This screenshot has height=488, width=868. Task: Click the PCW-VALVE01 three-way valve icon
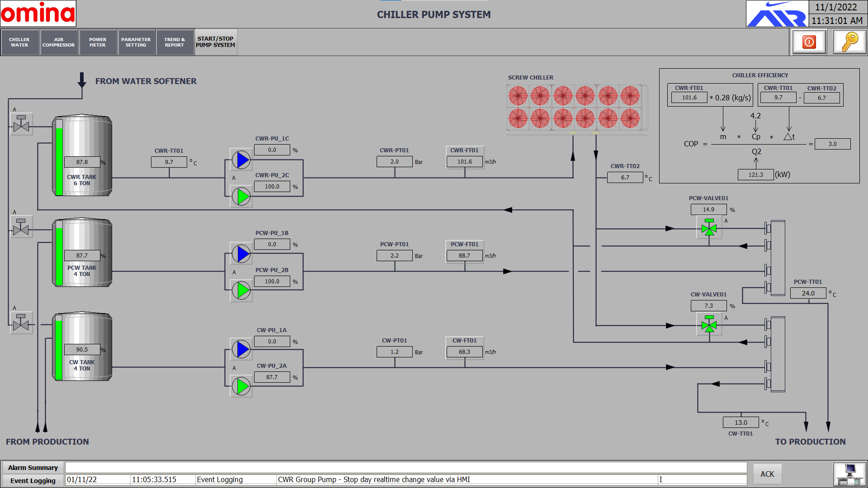(x=709, y=228)
